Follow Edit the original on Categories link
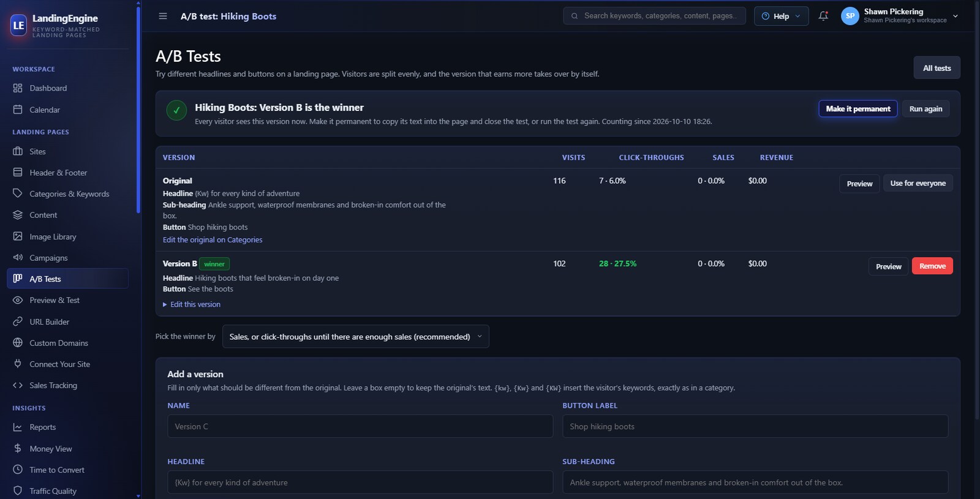 tap(213, 240)
